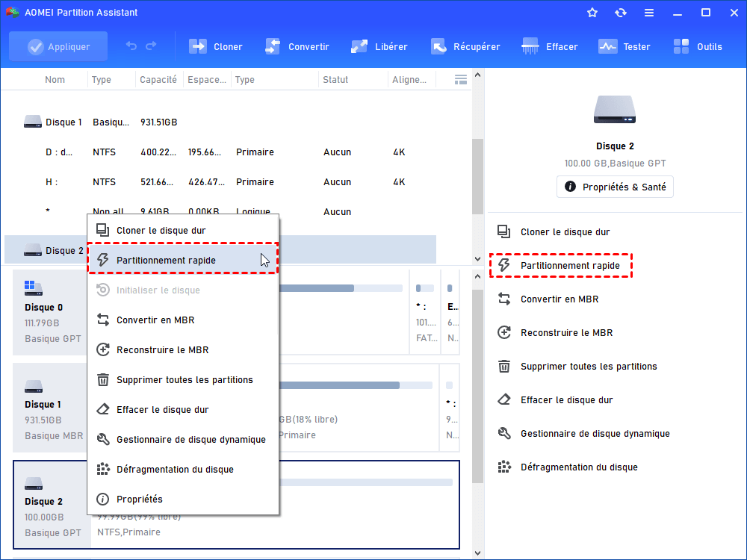Open the Tester toolbar tool

624,46
